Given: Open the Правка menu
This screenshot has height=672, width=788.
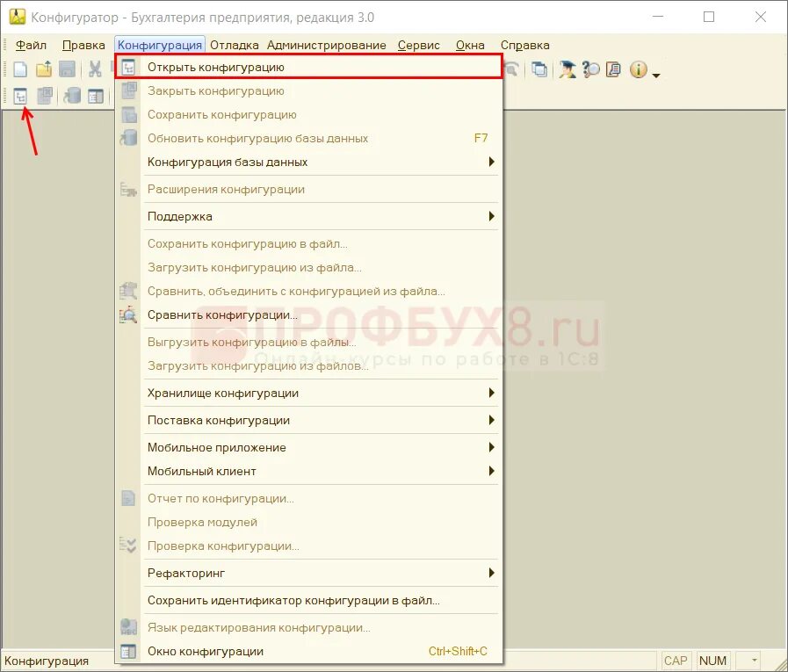Looking at the screenshot, I should coord(83,45).
